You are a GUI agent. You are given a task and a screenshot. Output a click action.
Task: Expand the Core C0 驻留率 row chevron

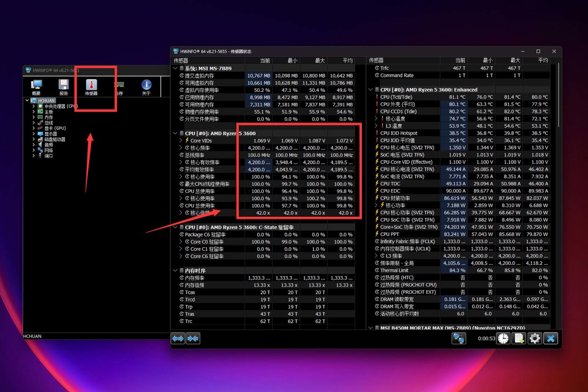(181, 242)
